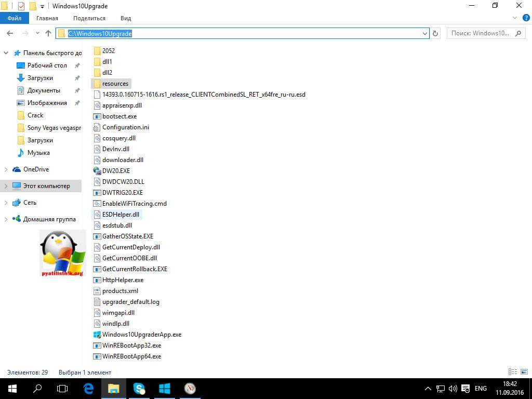Go forward with the right arrow button
Screen dimensions: 532x399
tap(25, 33)
